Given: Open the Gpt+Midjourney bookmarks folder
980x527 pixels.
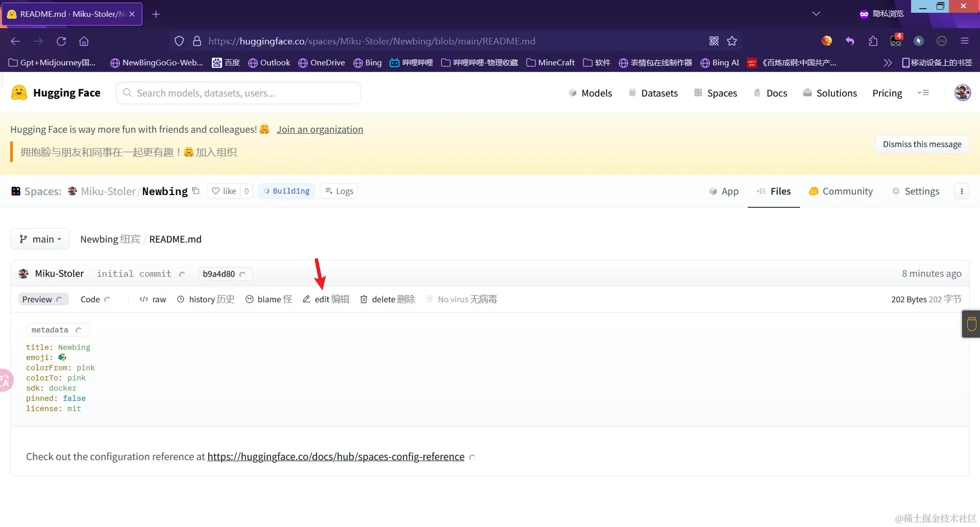Looking at the screenshot, I should [x=52, y=63].
